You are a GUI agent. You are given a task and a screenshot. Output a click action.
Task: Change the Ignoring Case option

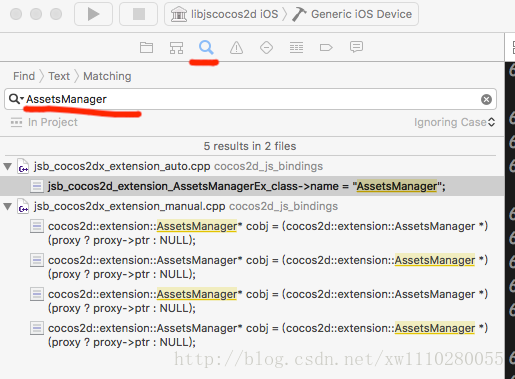pyautogui.click(x=454, y=122)
